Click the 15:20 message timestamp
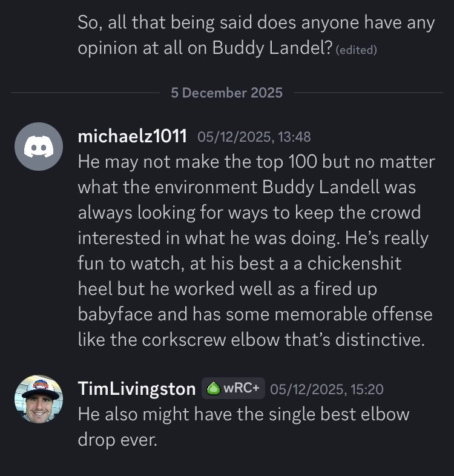Image resolution: width=454 pixels, height=476 pixels. [327, 389]
